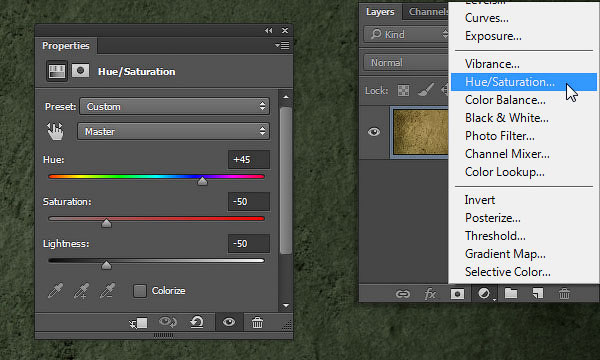Click the Hue slider handle
This screenshot has width=600, height=360.
pyautogui.click(x=202, y=181)
